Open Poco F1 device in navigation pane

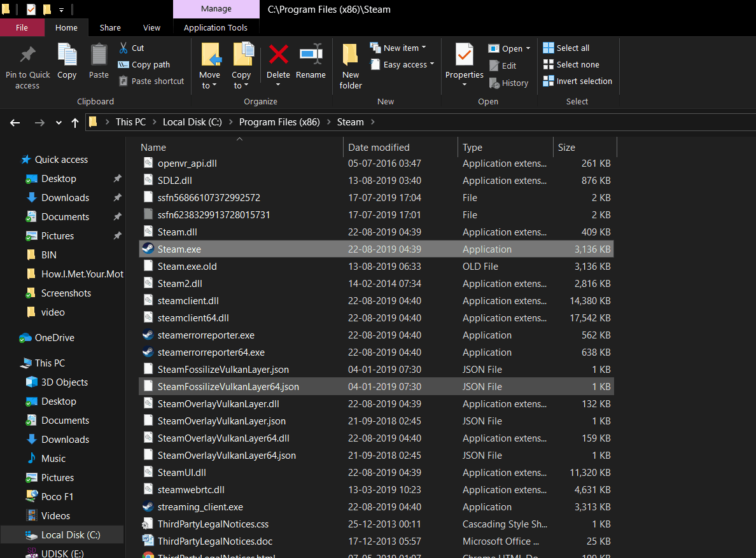[x=57, y=496]
